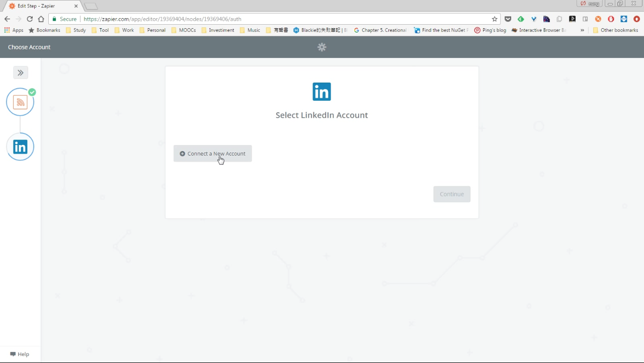Click the disabled Continue button
This screenshot has width=644, height=363.
(452, 194)
